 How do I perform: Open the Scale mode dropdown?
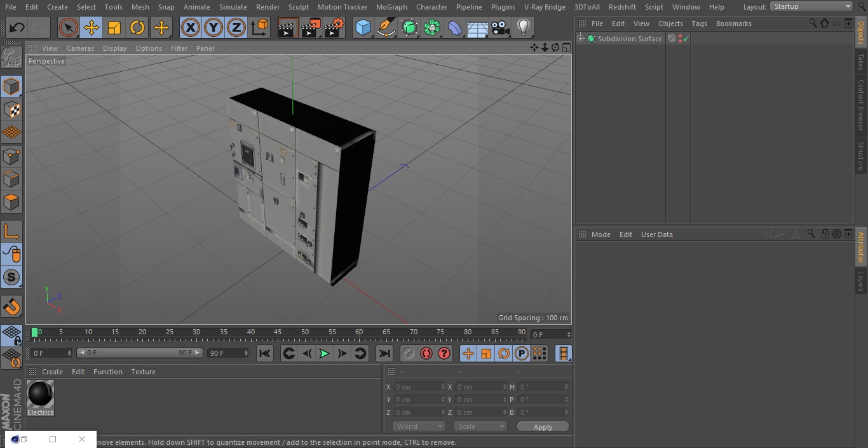tap(480, 426)
